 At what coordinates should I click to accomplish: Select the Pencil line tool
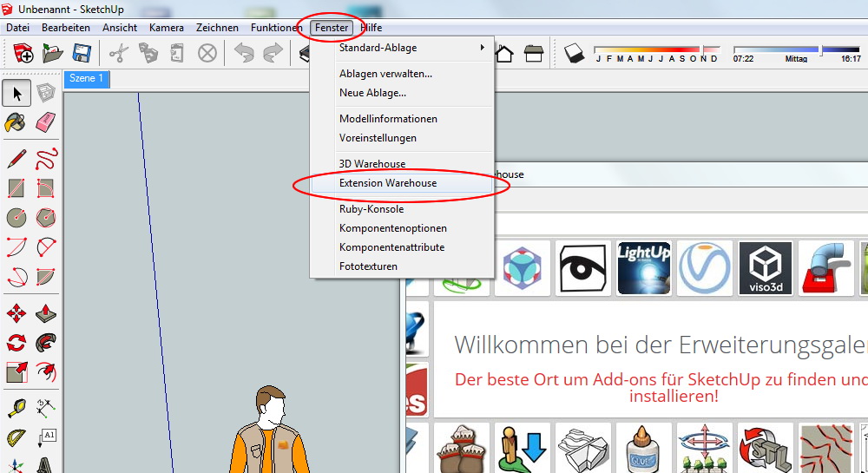tap(16, 159)
